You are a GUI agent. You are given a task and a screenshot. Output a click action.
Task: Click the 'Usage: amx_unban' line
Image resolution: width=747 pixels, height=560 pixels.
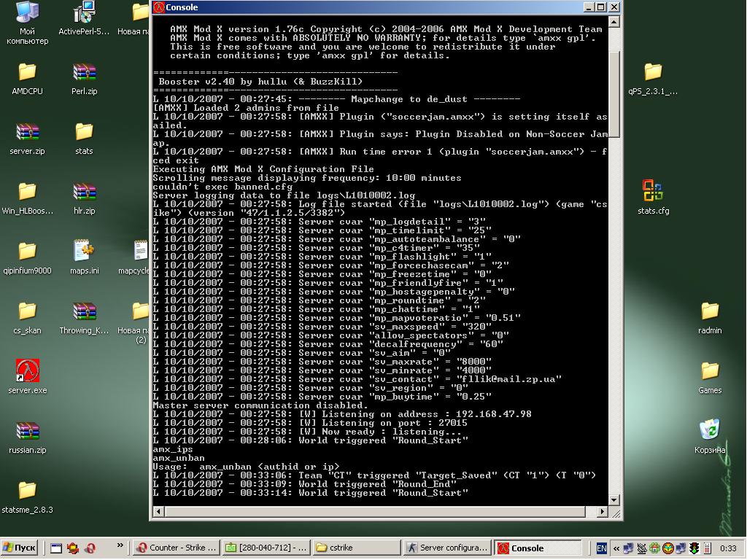tap(247, 467)
